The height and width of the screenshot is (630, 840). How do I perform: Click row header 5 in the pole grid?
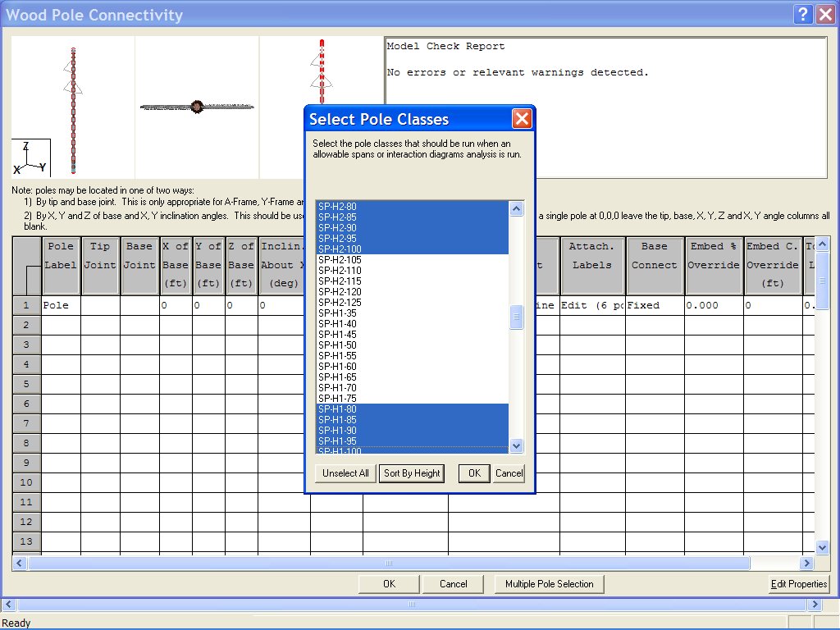(25, 384)
